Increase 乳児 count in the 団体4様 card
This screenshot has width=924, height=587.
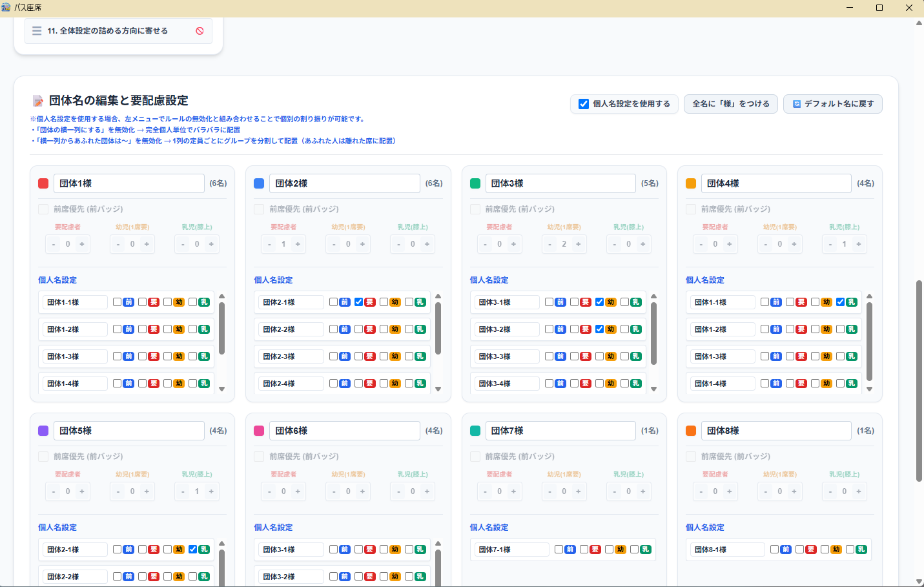[859, 244]
